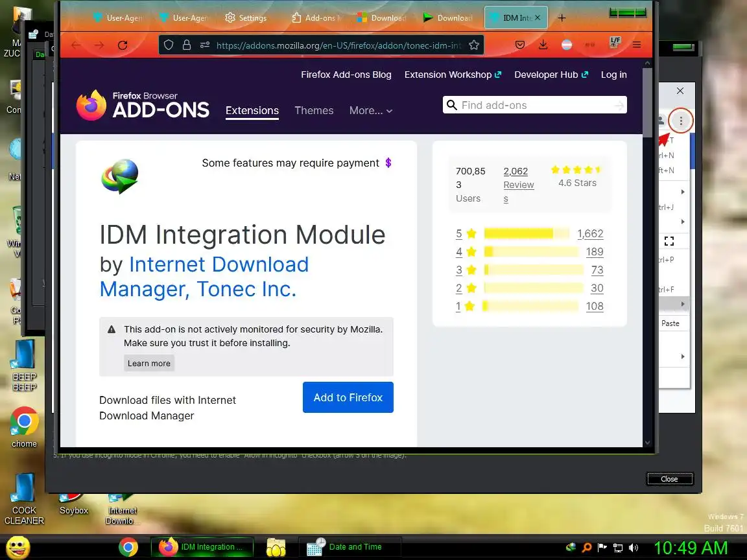Click the Learn more button
Viewport: 747px width, 560px height.
point(149,364)
